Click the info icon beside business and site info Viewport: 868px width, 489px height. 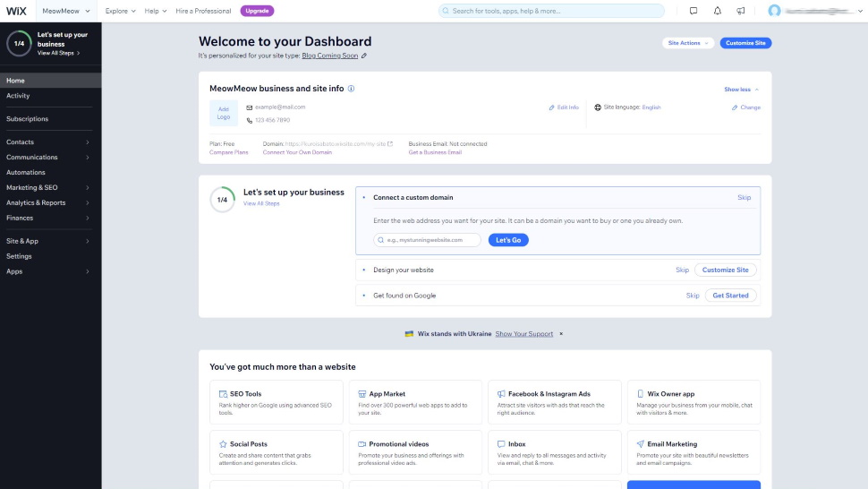(x=351, y=89)
